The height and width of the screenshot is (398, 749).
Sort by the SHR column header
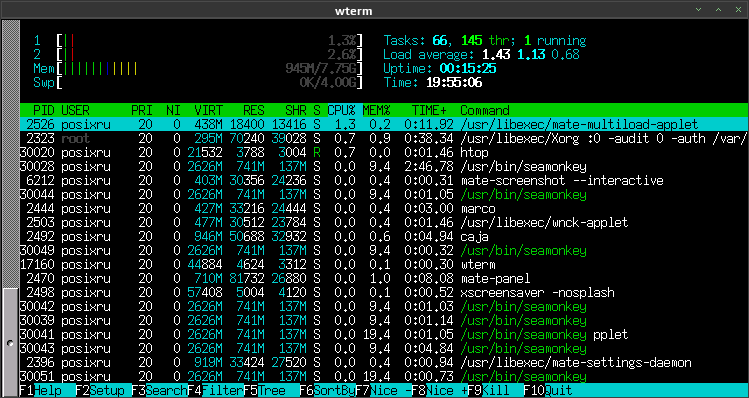click(296, 110)
